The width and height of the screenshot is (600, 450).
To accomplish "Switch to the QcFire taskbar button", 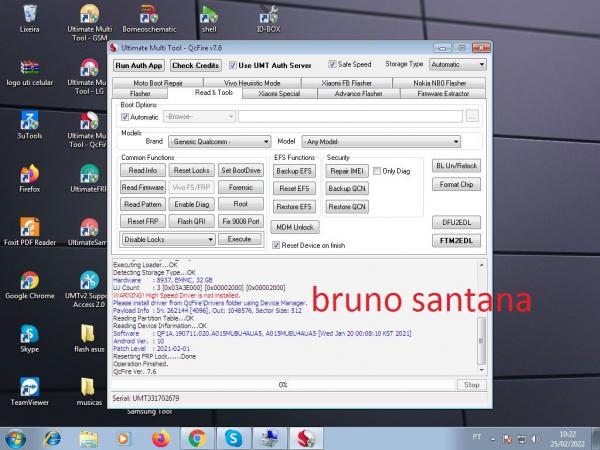I will click(x=307, y=439).
